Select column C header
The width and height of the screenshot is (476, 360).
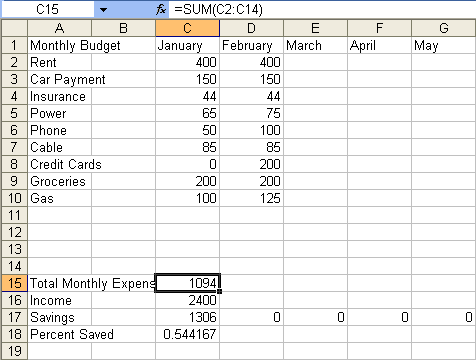[187, 28]
